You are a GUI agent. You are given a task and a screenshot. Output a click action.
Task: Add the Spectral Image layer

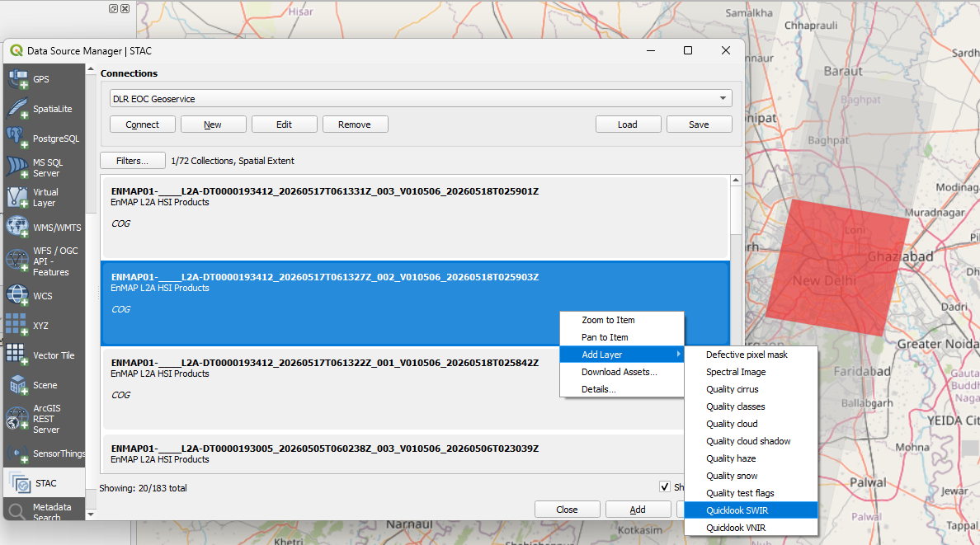[x=751, y=372]
